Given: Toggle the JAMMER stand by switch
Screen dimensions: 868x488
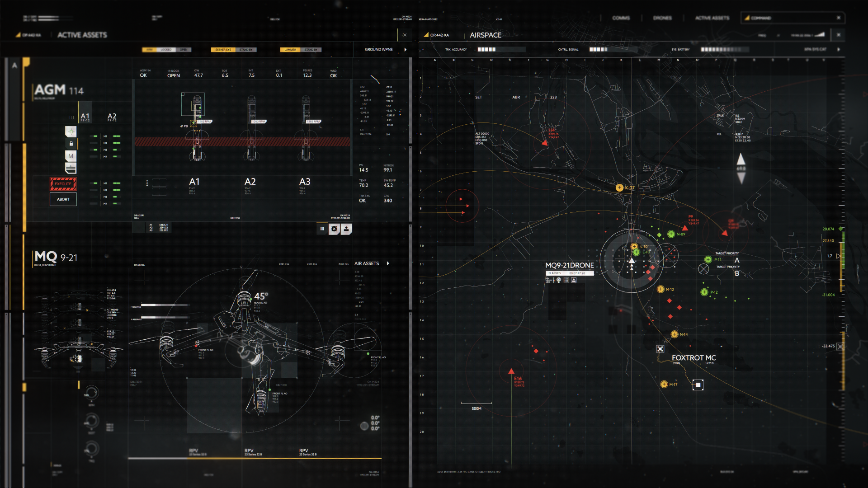Looking at the screenshot, I should click(311, 50).
